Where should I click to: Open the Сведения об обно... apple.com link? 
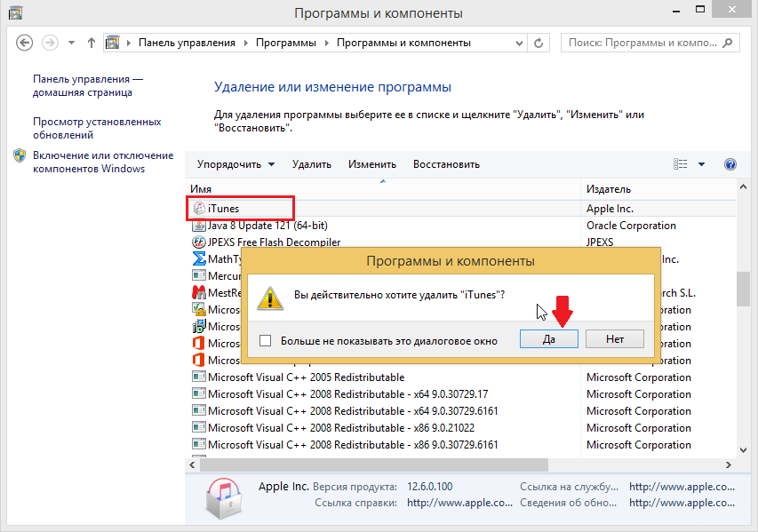coord(682,503)
